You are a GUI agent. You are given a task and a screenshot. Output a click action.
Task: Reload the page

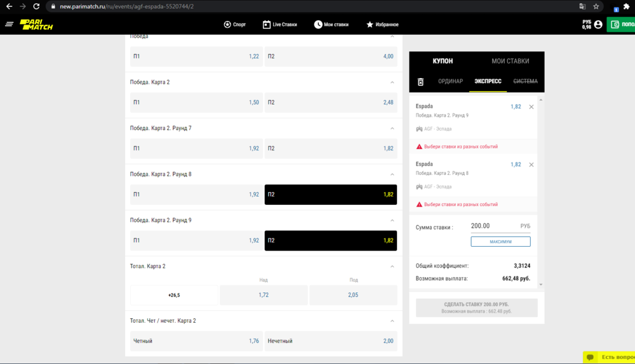tap(36, 6)
